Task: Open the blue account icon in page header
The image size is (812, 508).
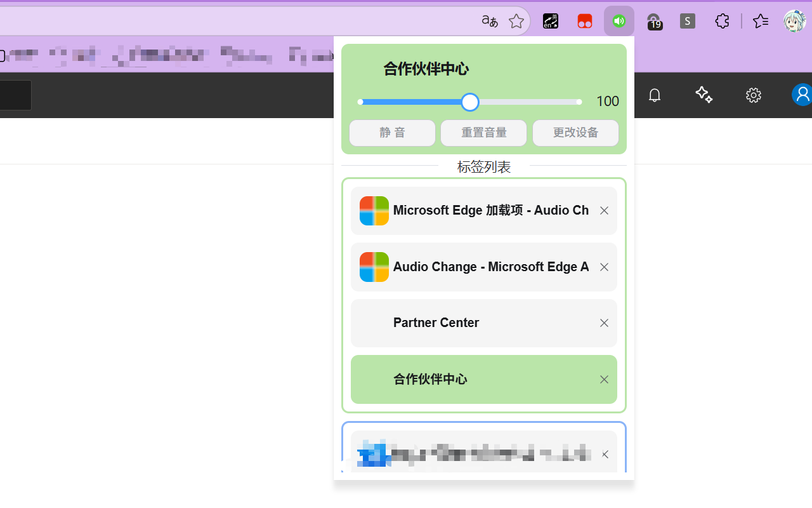Action: tap(802, 95)
